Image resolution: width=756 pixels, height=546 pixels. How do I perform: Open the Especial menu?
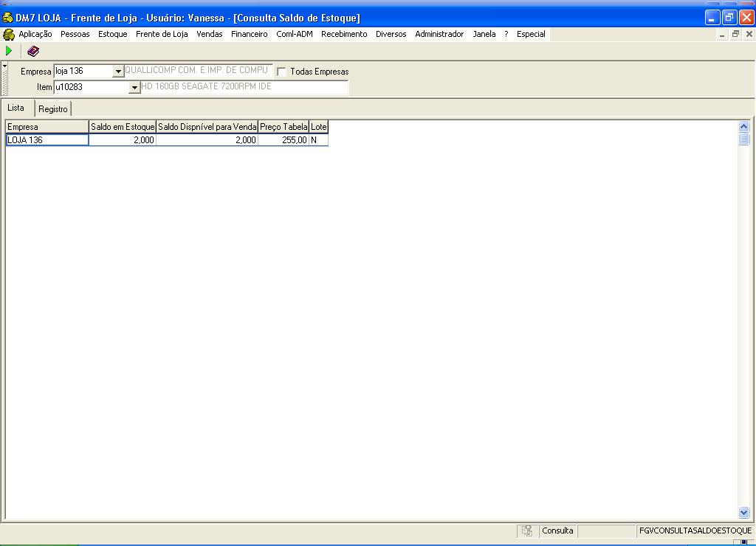[x=531, y=34]
